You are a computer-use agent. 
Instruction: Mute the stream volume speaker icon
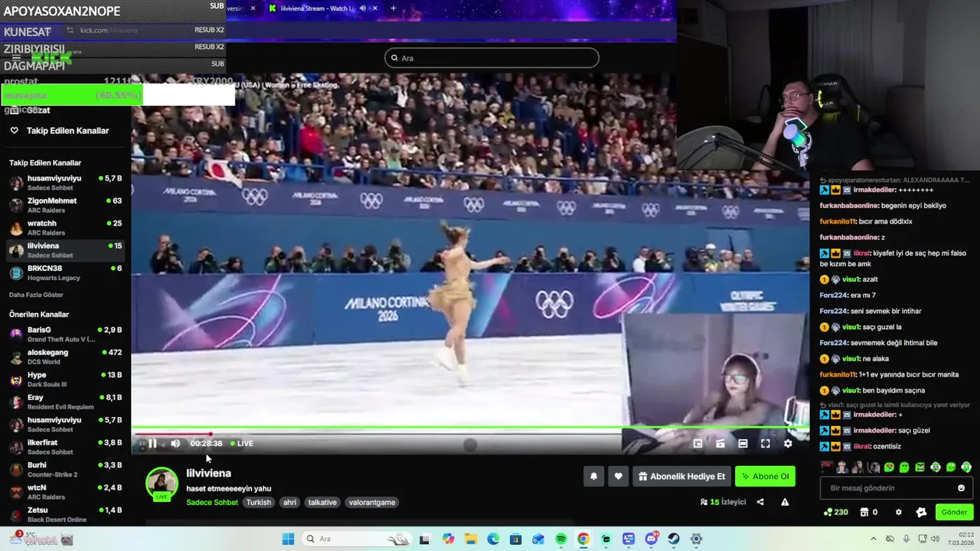[175, 443]
